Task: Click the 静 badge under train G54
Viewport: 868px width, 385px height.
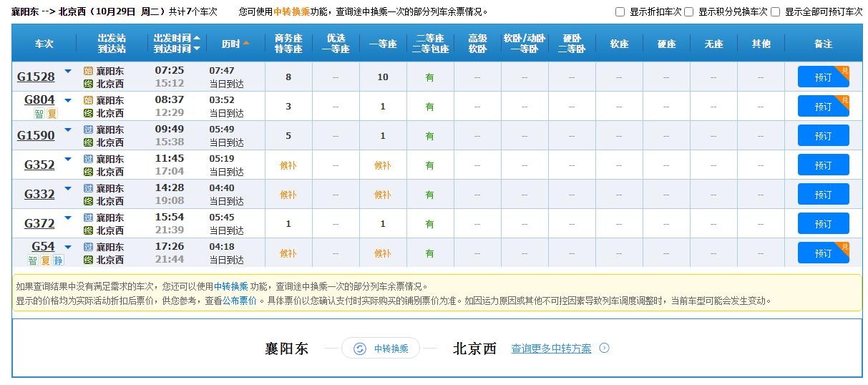Action: pos(58,260)
